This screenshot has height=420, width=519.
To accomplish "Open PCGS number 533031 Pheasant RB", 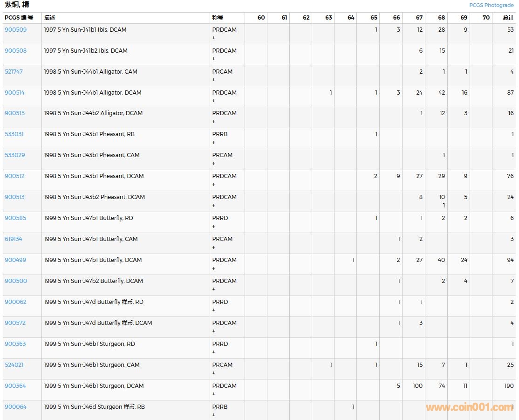I will [14, 134].
